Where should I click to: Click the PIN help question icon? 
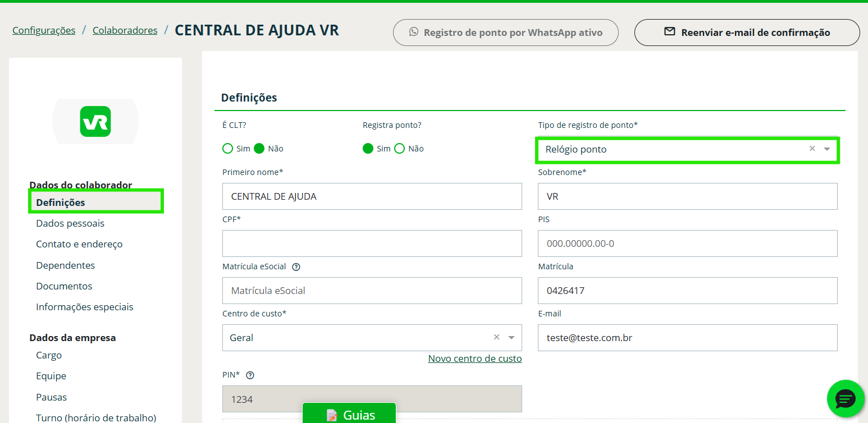250,375
